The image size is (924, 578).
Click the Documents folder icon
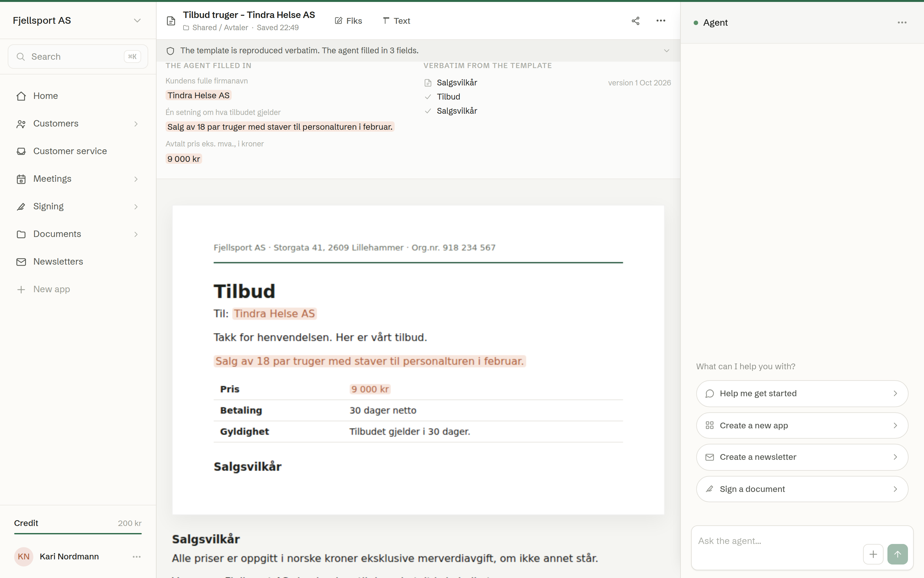[21, 234]
